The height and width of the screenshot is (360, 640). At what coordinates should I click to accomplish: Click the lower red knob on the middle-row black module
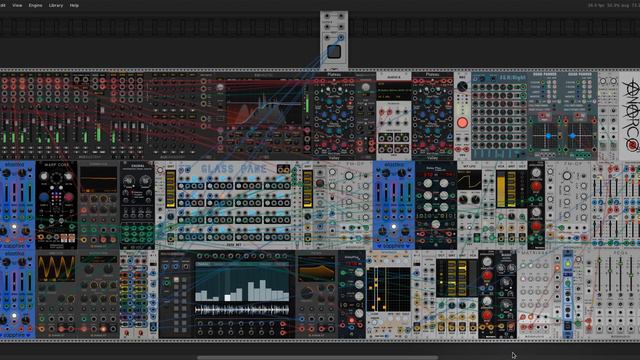coord(536,226)
